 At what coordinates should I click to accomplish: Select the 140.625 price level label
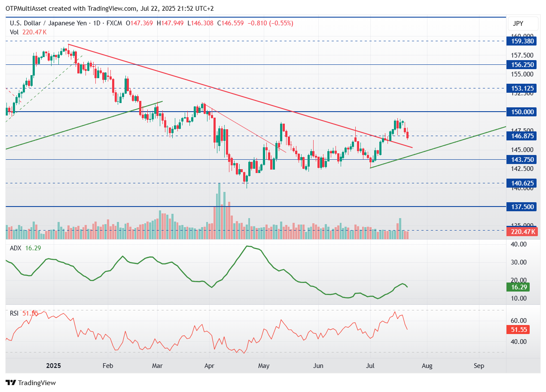coord(522,183)
